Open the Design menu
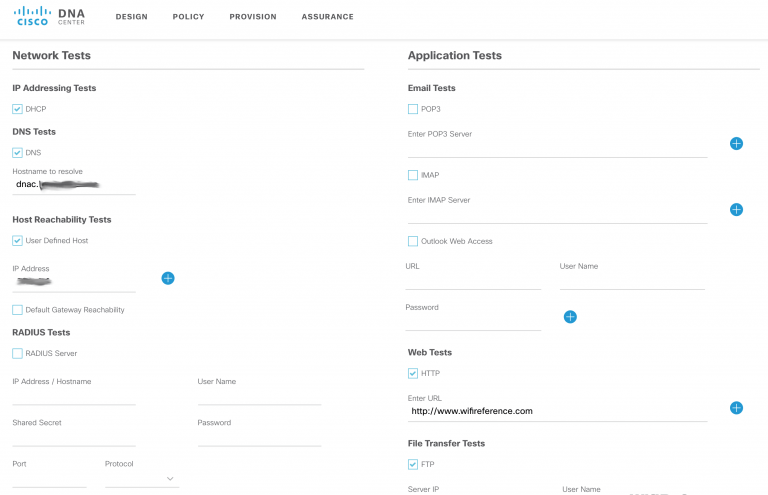Image resolution: width=768 pixels, height=495 pixels. (x=131, y=17)
